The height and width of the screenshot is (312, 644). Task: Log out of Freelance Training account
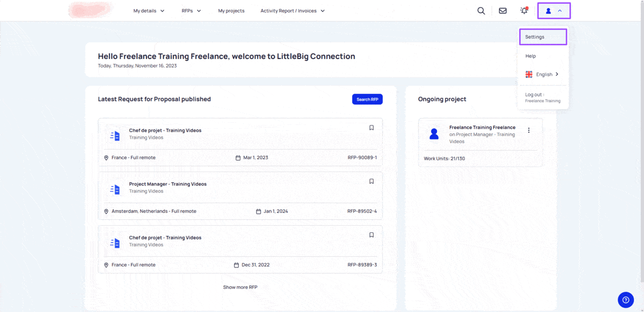543,98
